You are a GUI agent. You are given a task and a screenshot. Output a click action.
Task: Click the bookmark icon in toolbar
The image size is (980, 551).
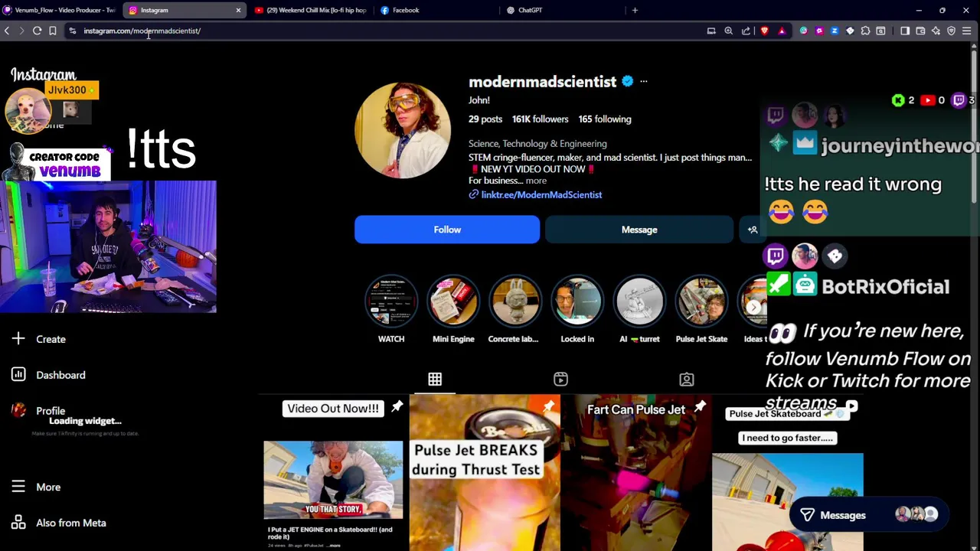(x=53, y=31)
